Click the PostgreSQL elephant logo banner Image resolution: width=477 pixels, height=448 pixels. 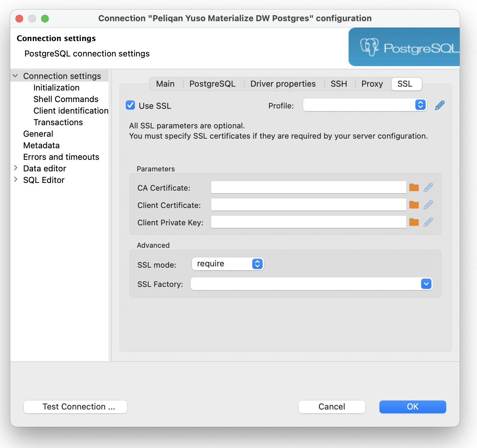(404, 47)
